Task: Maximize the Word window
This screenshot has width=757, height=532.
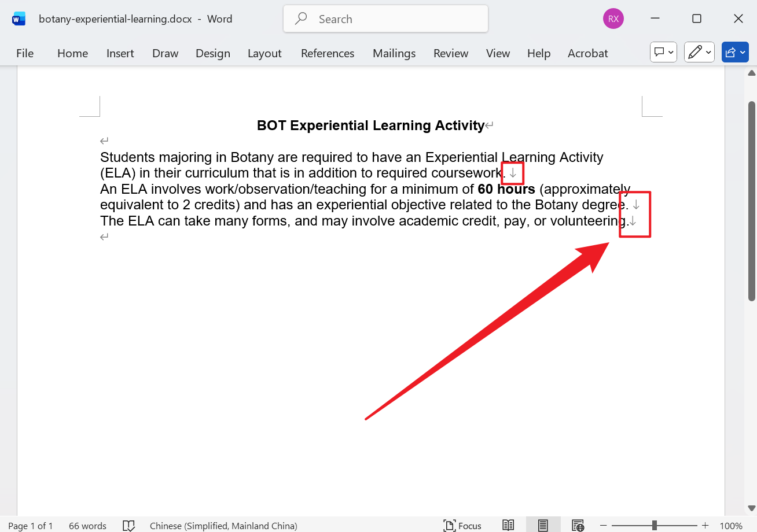Action: click(x=697, y=19)
